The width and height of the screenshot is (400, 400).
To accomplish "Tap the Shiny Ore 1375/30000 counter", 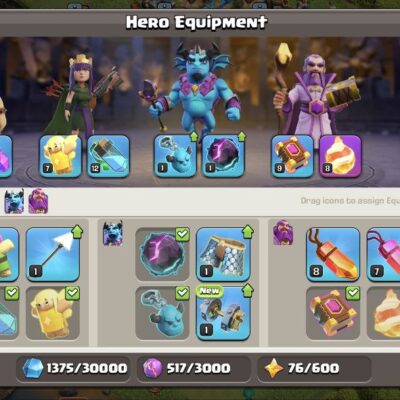I will point(73,368).
